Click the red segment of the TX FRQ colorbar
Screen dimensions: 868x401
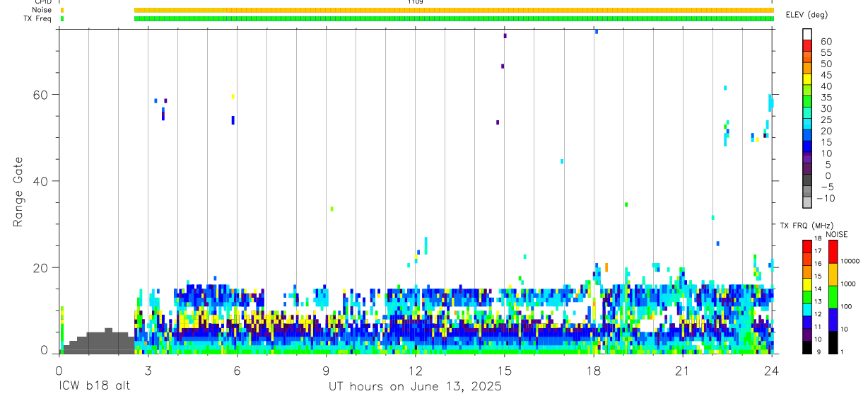(806, 246)
